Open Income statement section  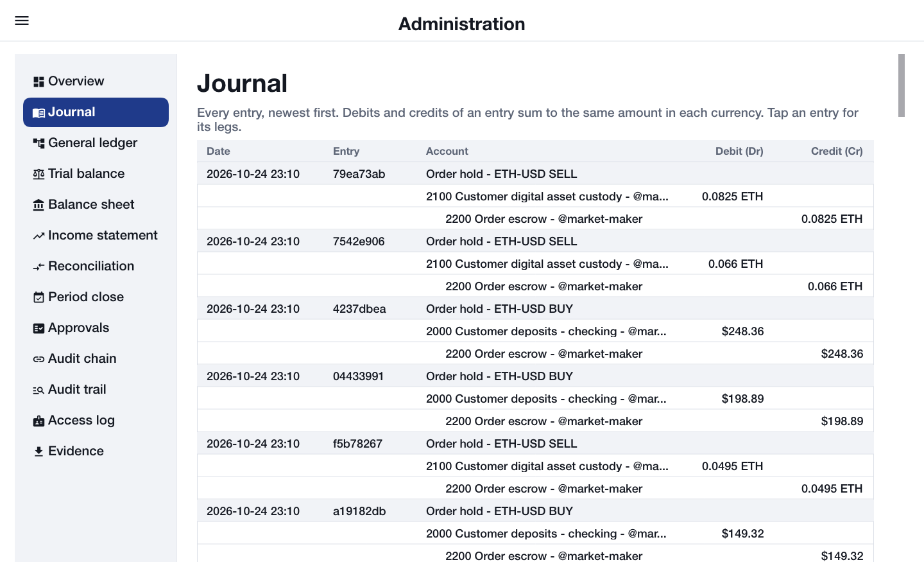tap(96, 236)
